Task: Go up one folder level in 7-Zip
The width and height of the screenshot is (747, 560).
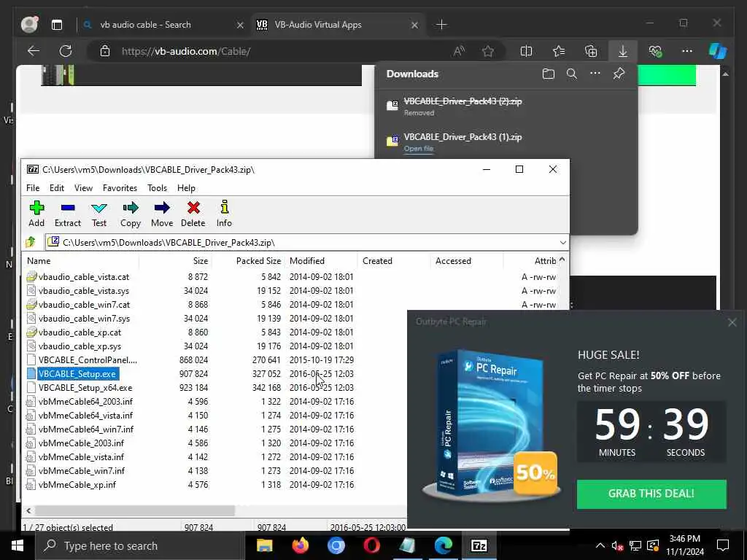Action: 31,242
